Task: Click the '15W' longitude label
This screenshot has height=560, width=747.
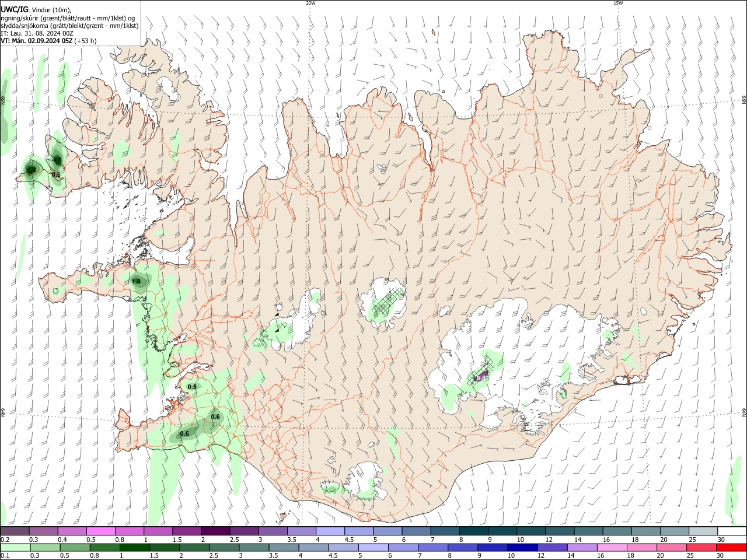Action: point(618,3)
